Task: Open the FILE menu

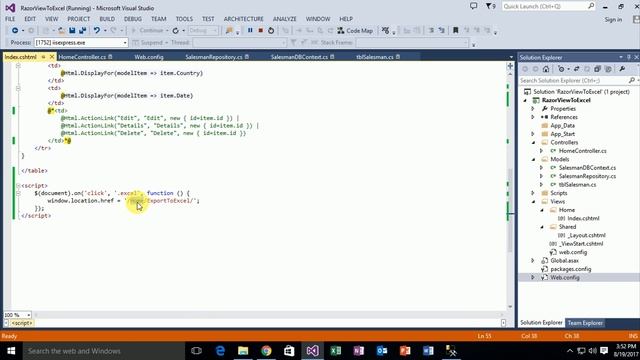Action: 10,19
